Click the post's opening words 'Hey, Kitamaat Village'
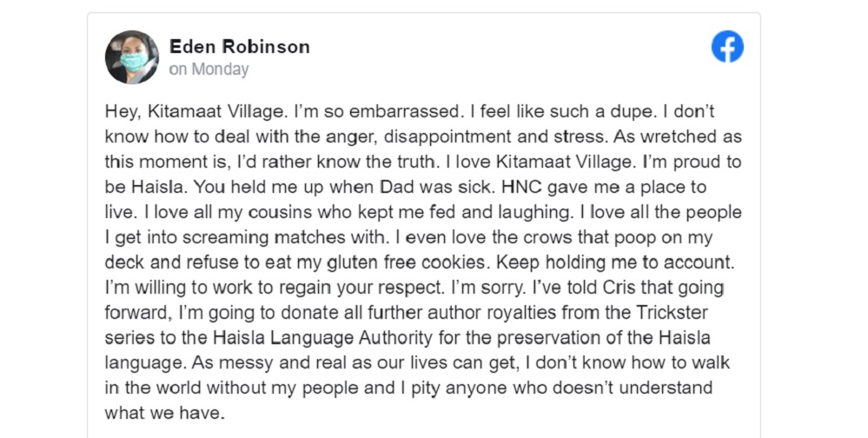Screen dimensions: 868x438 tap(195, 111)
